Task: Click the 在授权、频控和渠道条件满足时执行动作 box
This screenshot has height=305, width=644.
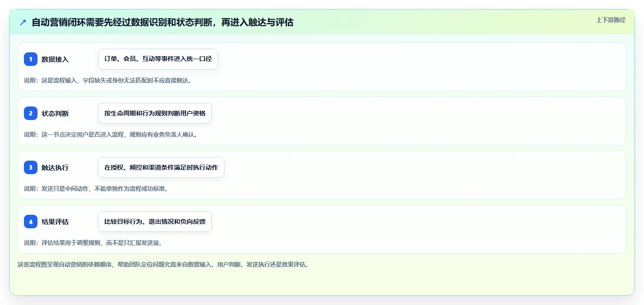Action: pyautogui.click(x=161, y=167)
